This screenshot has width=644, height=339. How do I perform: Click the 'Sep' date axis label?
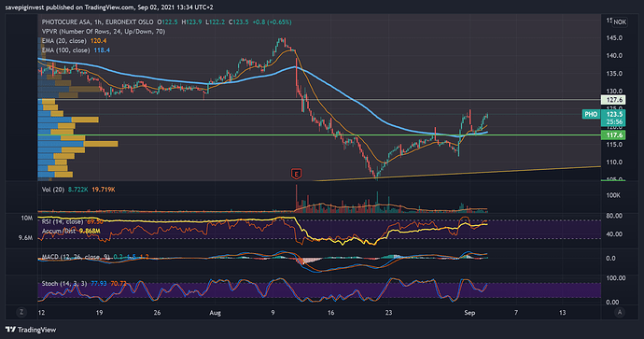pyautogui.click(x=469, y=313)
